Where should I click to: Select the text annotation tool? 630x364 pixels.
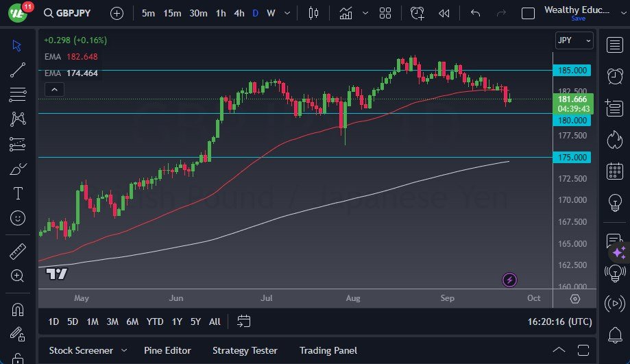18,193
